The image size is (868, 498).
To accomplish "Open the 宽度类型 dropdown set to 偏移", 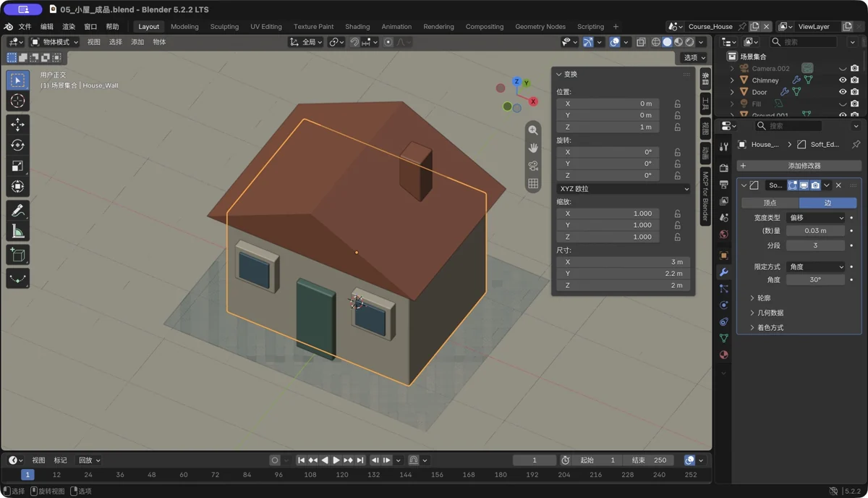I will [815, 218].
